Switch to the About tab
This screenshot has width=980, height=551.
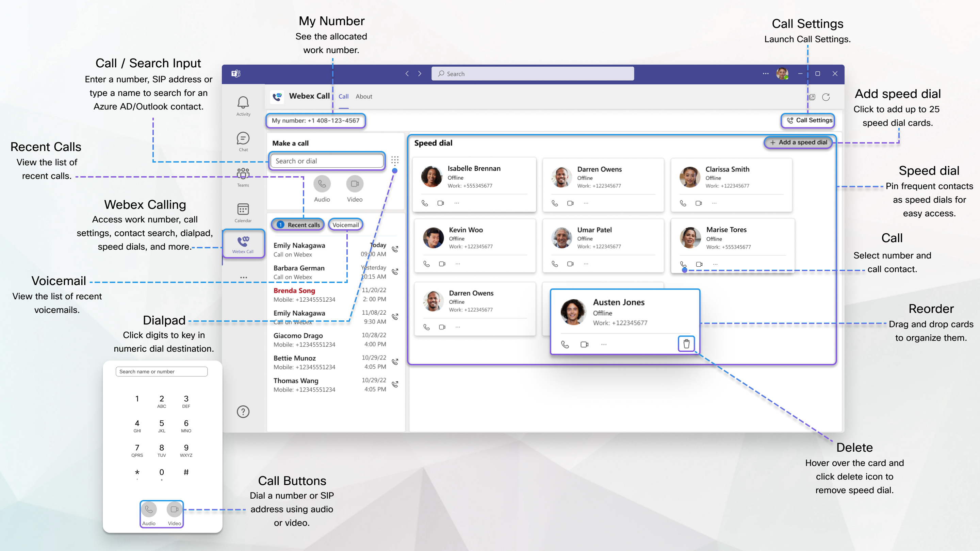click(x=364, y=96)
